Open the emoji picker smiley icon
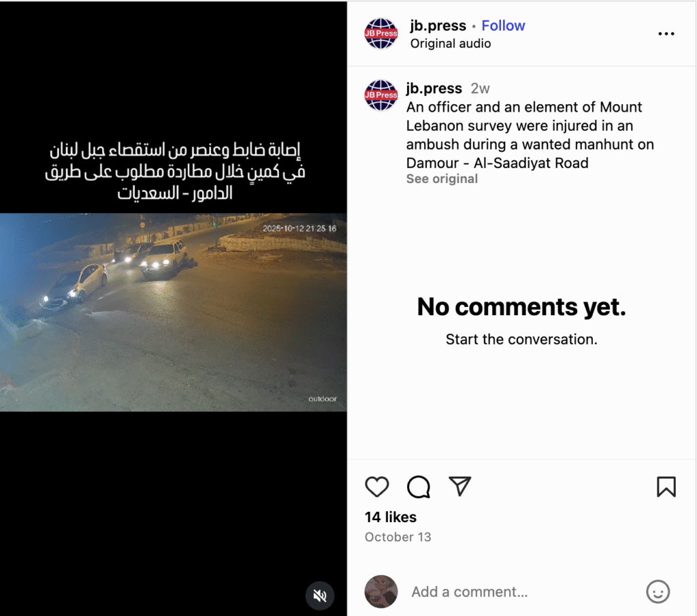 tap(658, 591)
